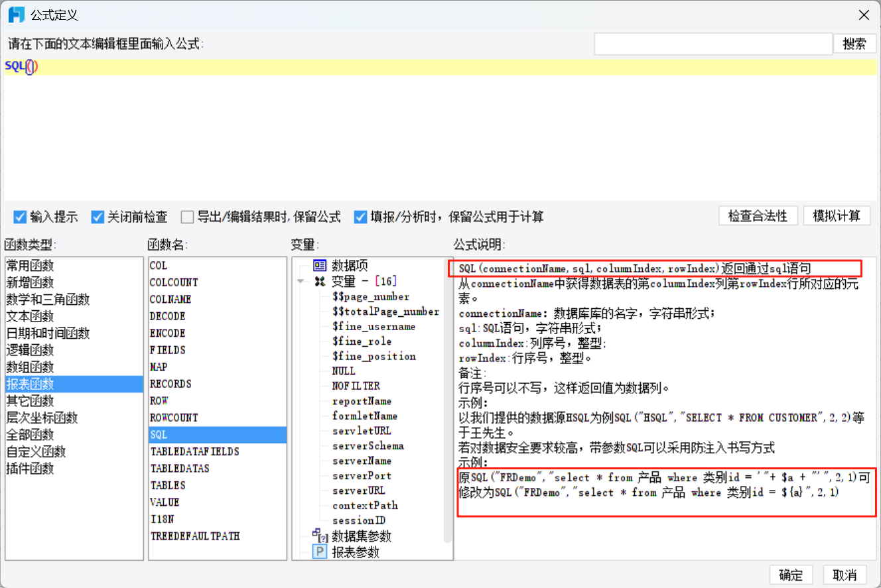Viewport: 881px width, 588px height.
Task: Select 插件函数 function type
Action: pos(74,469)
